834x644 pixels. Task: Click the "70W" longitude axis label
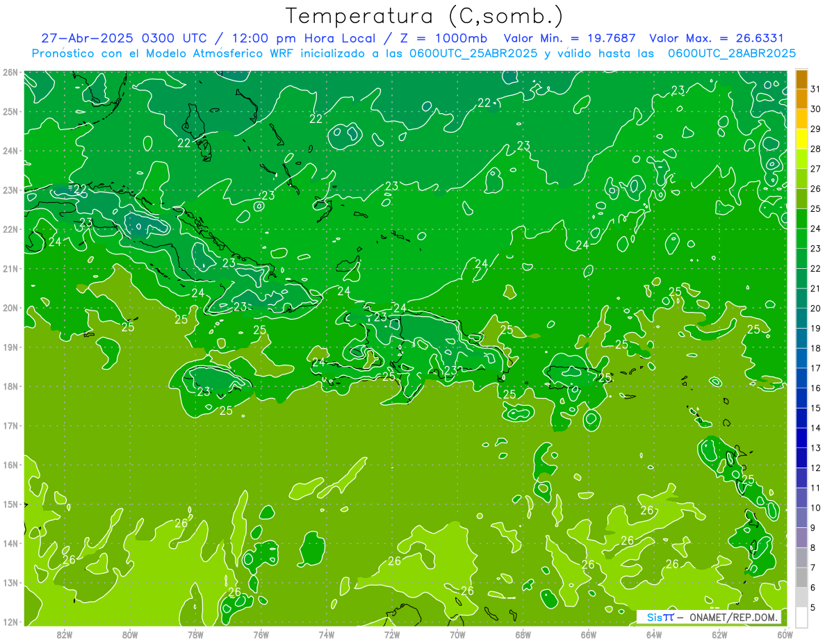pos(457,634)
